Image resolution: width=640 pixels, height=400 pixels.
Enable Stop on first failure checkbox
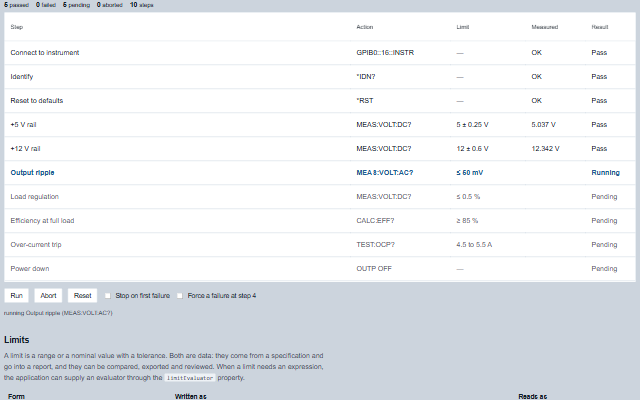click(108, 296)
